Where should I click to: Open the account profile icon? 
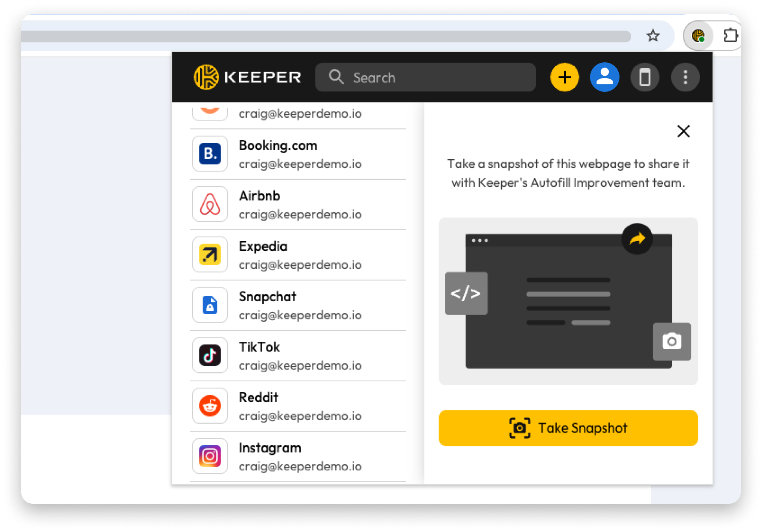click(x=605, y=77)
